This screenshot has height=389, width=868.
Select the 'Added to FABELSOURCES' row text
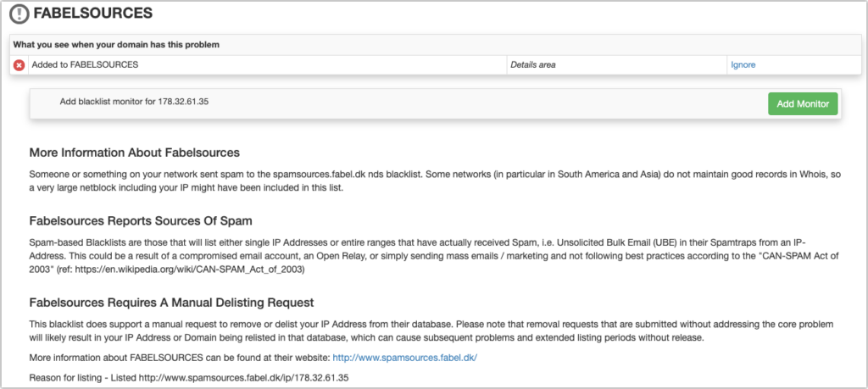[85, 64]
